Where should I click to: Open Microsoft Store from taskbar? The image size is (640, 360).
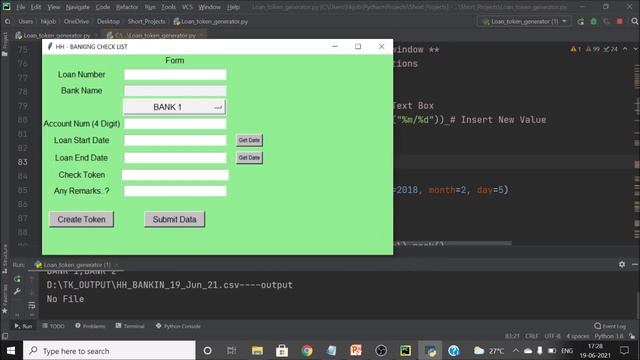282,351
